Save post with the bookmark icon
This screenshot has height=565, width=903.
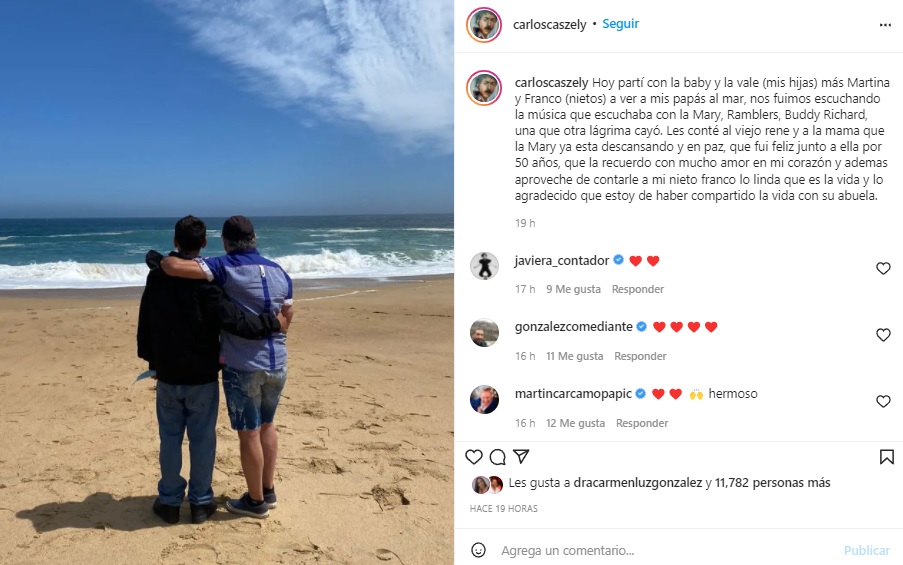pyautogui.click(x=886, y=457)
